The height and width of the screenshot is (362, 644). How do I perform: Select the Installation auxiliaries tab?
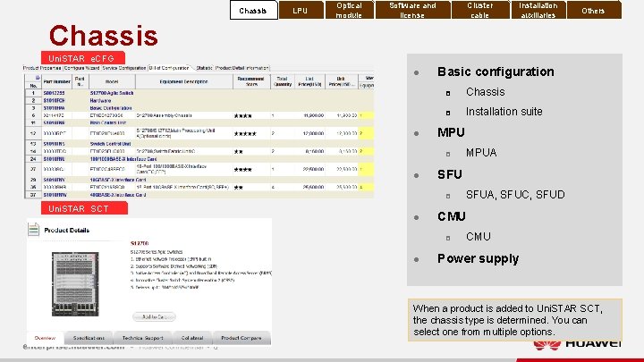[x=538, y=10]
